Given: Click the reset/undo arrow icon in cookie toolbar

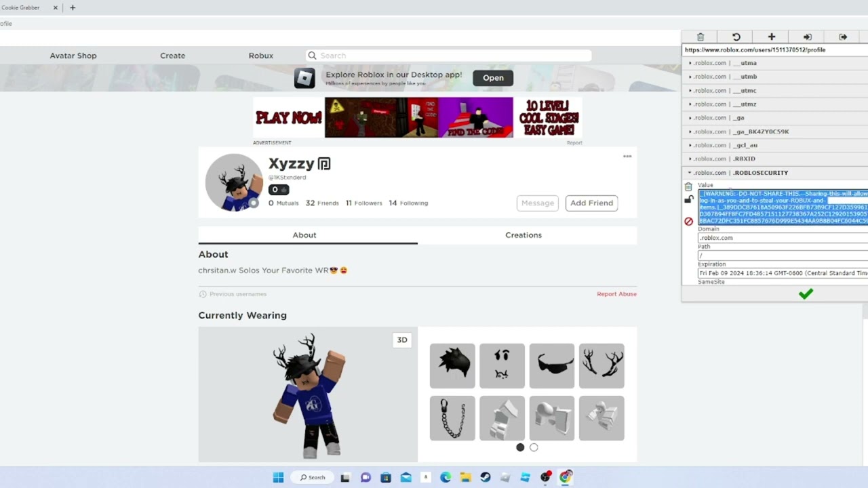Looking at the screenshot, I should click(x=736, y=37).
